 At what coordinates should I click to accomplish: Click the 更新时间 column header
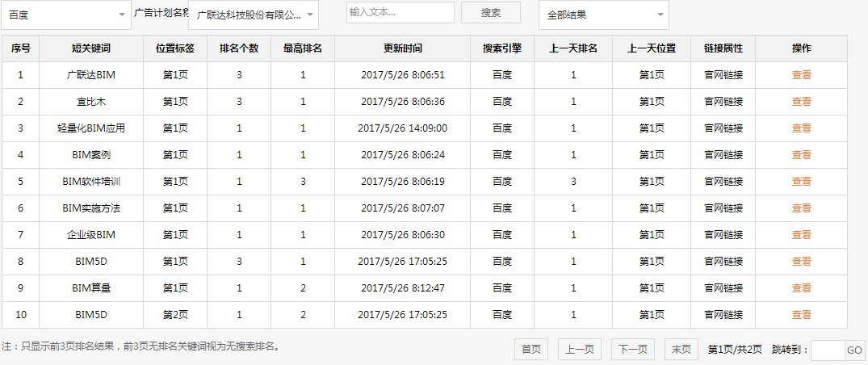point(402,48)
